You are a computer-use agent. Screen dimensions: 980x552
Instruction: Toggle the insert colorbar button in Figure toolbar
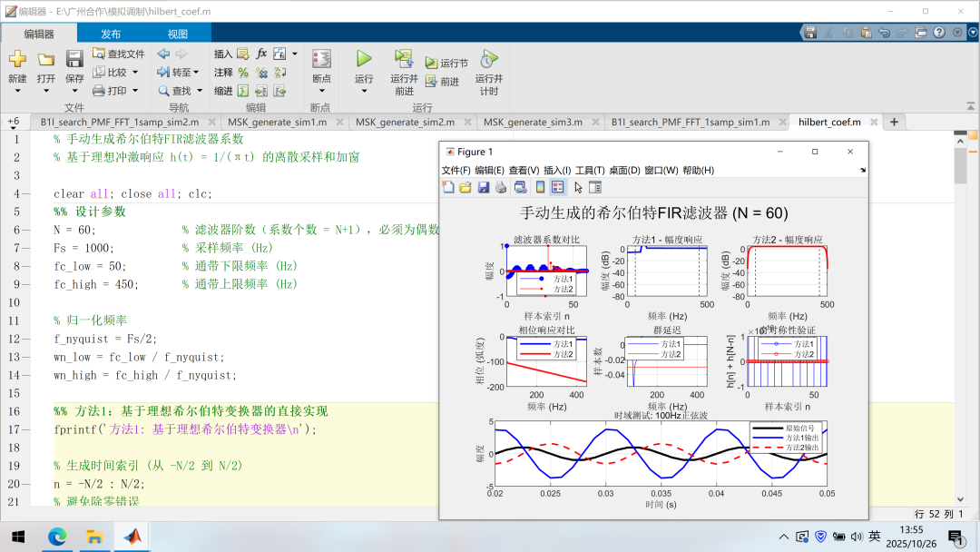click(x=540, y=187)
